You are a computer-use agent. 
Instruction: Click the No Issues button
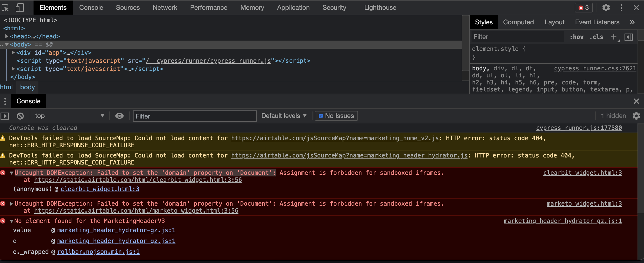tap(336, 116)
